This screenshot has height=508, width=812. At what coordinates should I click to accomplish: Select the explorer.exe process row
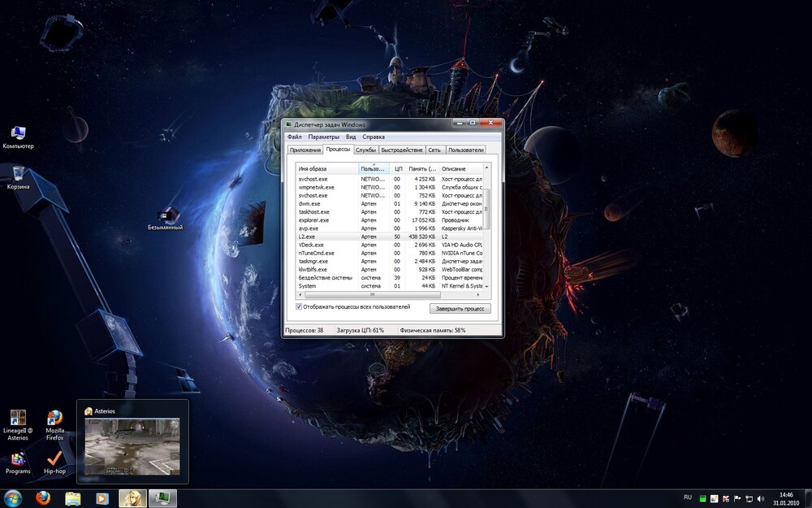pos(390,220)
